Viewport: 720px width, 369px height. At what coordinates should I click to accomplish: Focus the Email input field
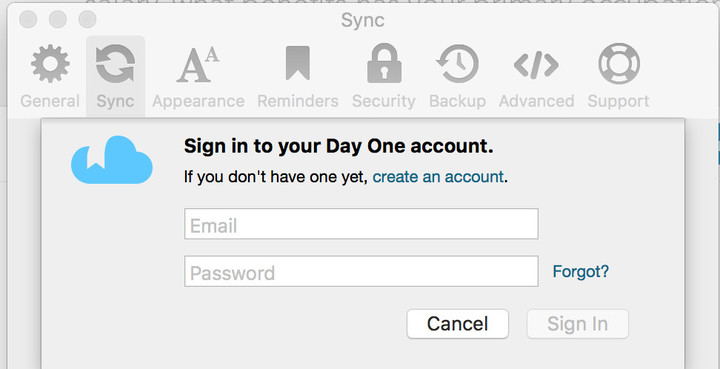[x=361, y=224]
